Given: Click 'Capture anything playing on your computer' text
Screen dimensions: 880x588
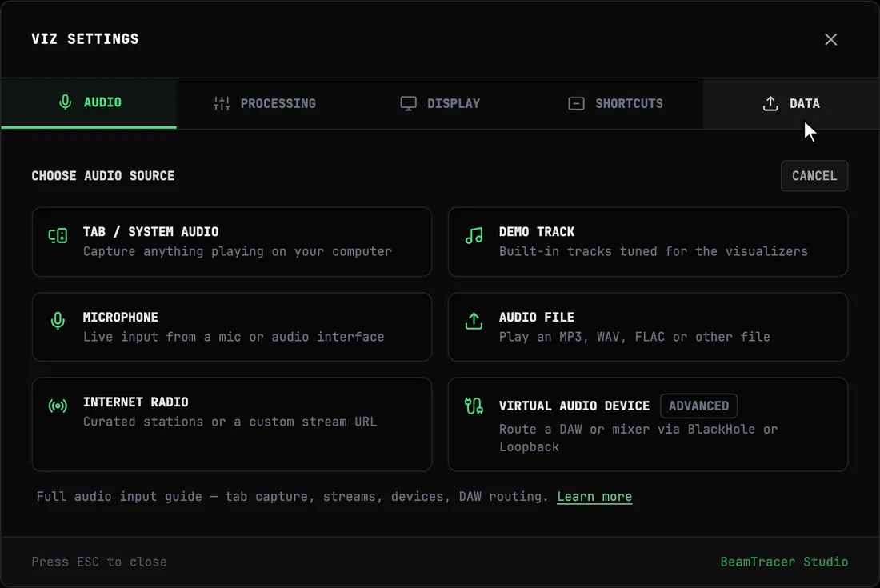Looking at the screenshot, I should [x=238, y=251].
